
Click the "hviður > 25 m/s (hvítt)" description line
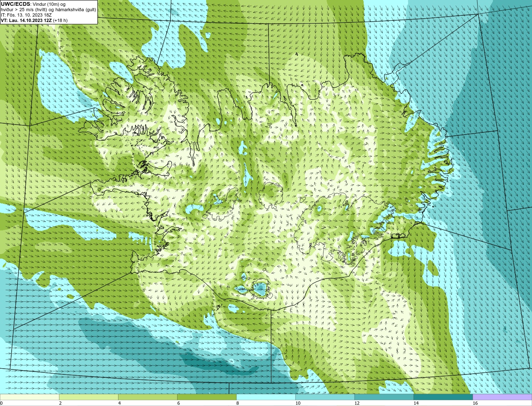[49, 9]
